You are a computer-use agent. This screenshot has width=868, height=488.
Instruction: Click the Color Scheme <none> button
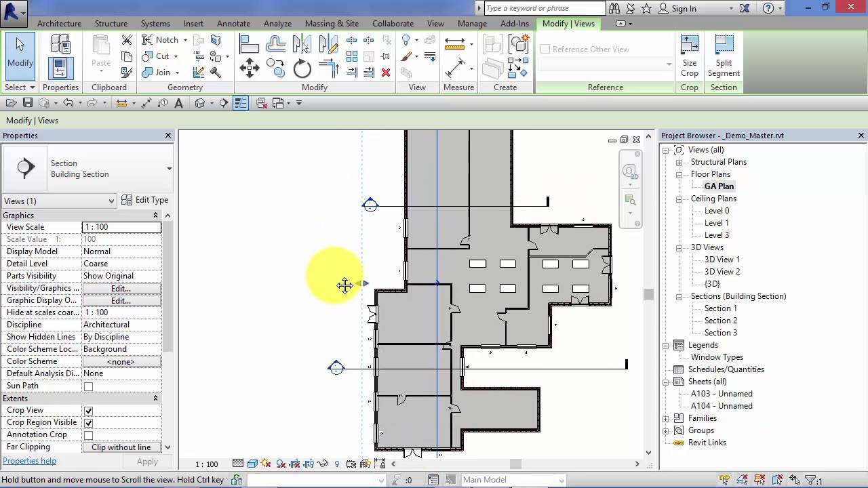121,362
